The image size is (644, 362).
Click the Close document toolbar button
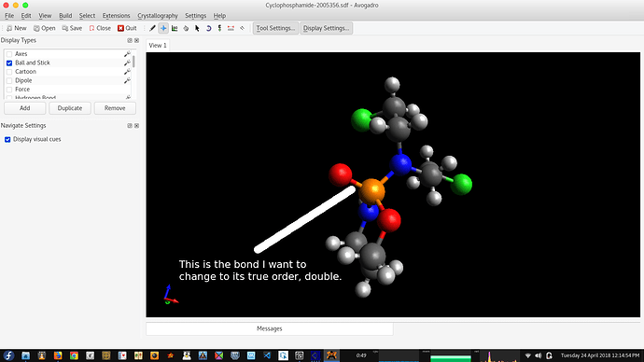(x=100, y=28)
